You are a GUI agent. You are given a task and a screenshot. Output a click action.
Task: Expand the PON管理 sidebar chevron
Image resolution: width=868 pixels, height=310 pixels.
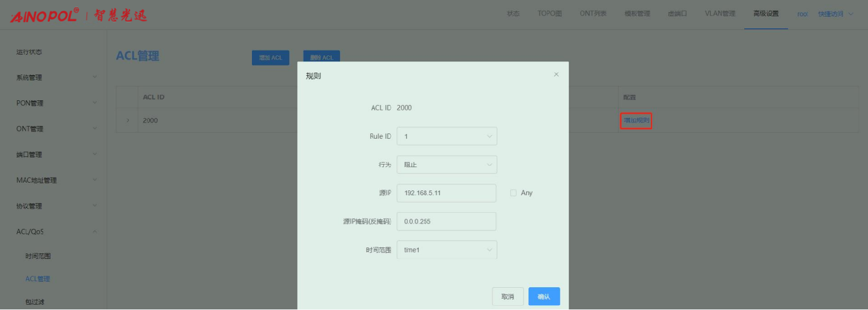[x=94, y=103]
